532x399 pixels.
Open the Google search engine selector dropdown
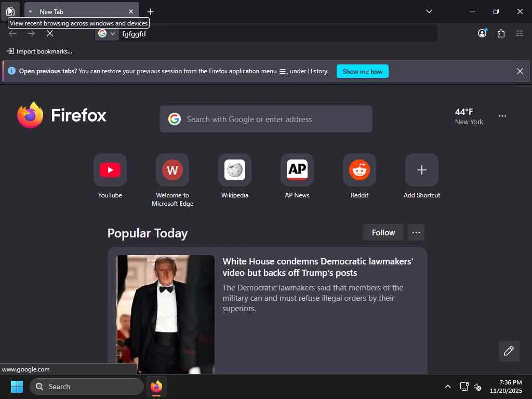coord(107,34)
